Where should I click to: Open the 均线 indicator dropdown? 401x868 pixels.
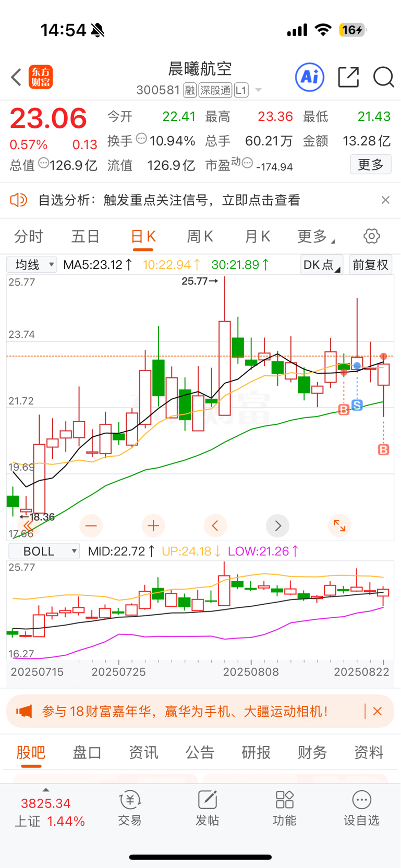(x=31, y=265)
